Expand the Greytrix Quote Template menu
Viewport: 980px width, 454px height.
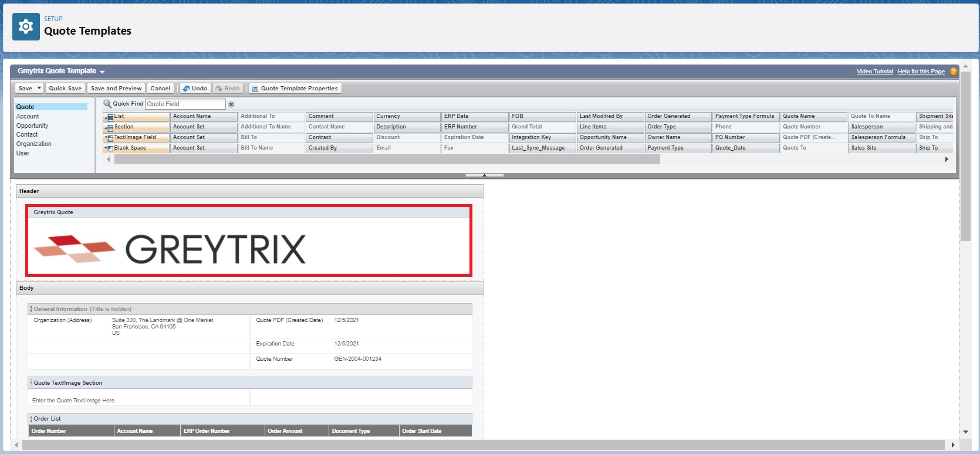102,72
